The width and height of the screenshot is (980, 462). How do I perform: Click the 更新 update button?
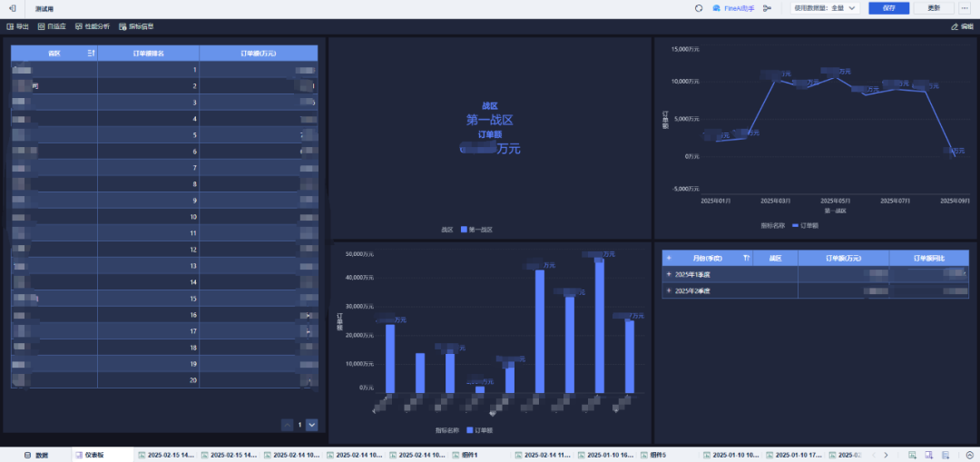pos(934,8)
